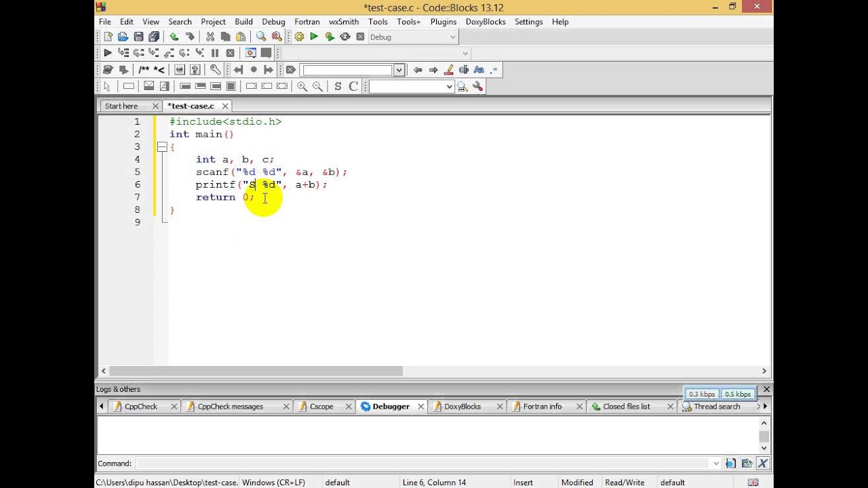868x488 pixels.
Task: Open the File menu
Action: 105,22
